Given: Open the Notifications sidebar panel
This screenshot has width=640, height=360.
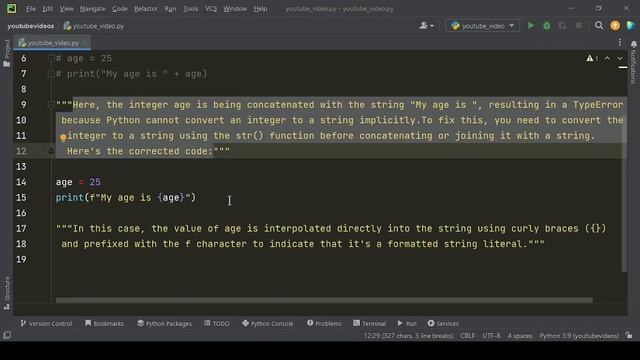Looking at the screenshot, I should tap(633, 62).
